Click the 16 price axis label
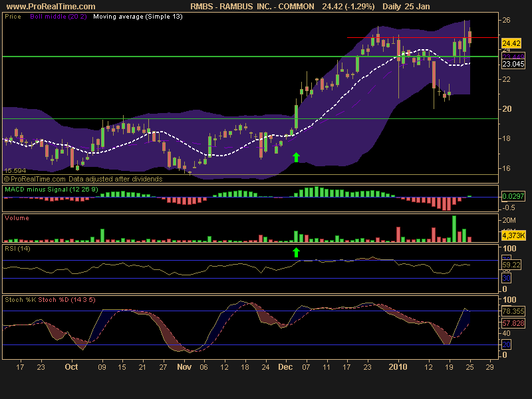 point(506,168)
